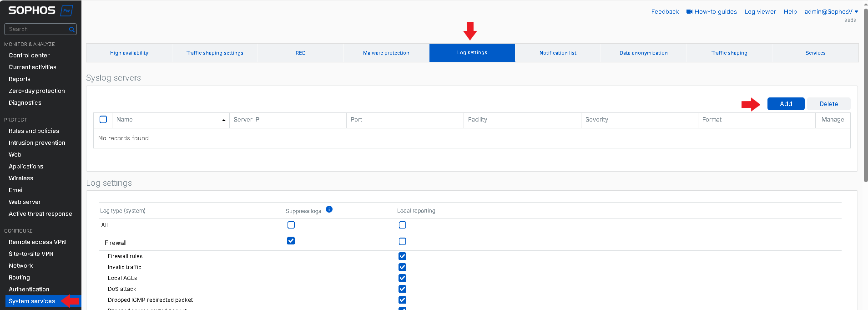Disable Suppress logs for Firewall
Image resolution: width=868 pixels, height=310 pixels.
[291, 241]
